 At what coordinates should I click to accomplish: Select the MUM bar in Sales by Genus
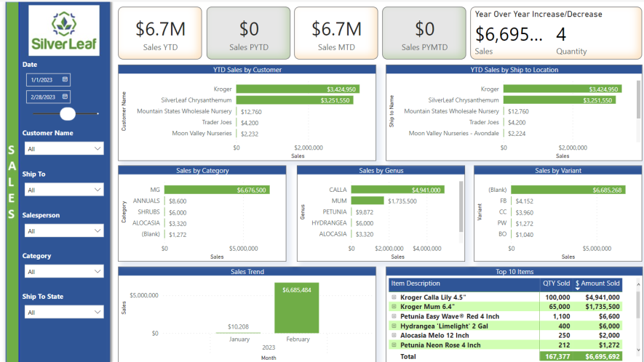(367, 201)
